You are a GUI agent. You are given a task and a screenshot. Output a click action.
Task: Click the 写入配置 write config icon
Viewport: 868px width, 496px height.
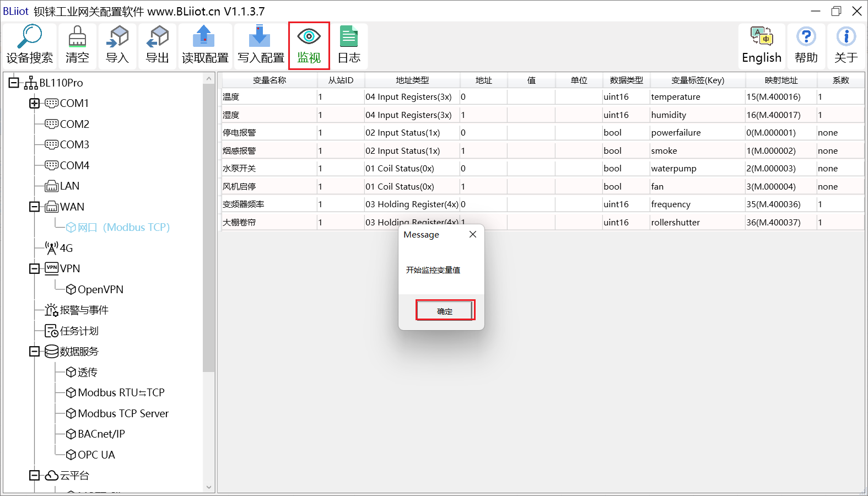tap(260, 37)
